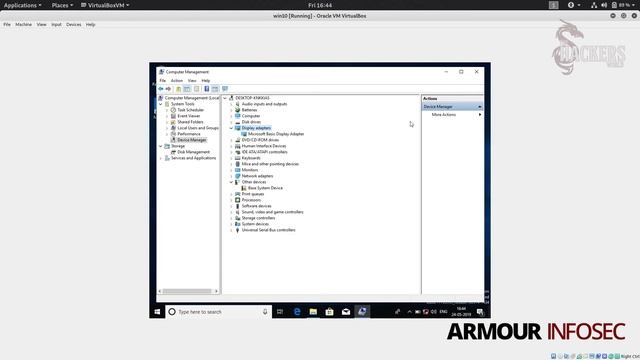Click the Keyboards category

coord(251,158)
